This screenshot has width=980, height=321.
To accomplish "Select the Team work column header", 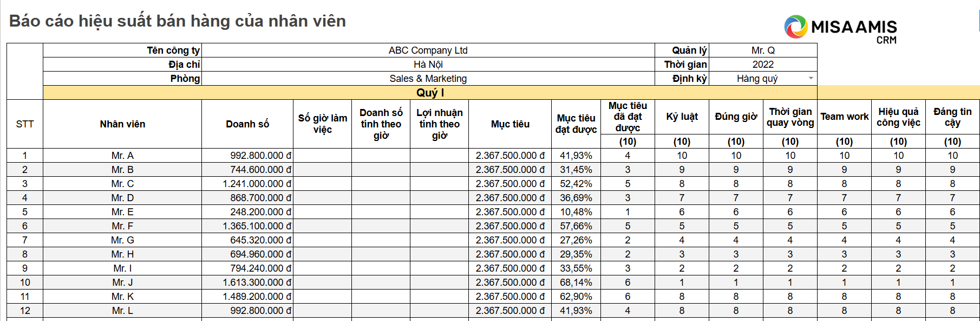I will 844,117.
